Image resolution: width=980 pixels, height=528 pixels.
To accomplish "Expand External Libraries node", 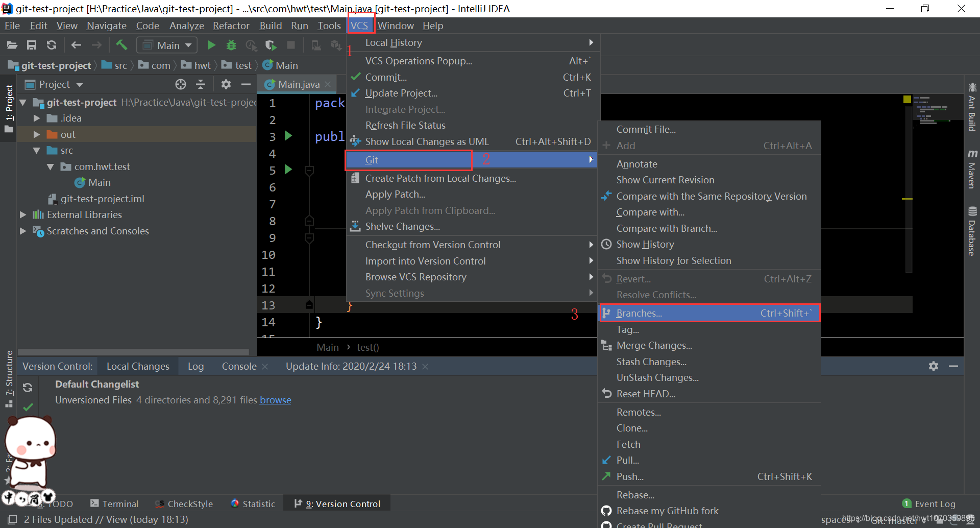I will (x=23, y=215).
